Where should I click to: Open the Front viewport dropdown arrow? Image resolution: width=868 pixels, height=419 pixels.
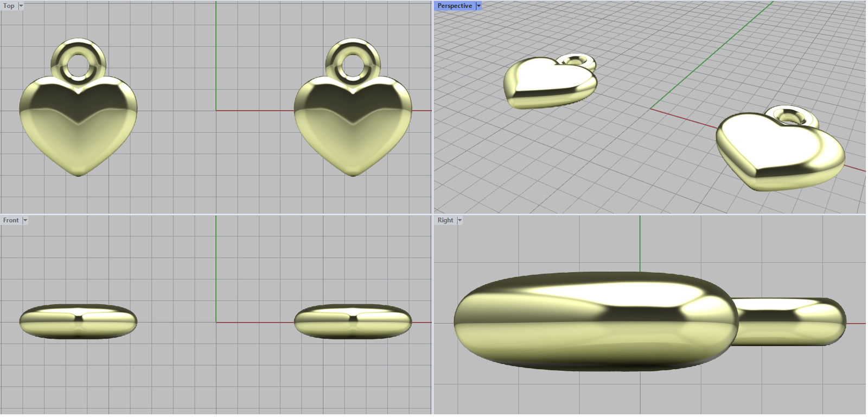(25, 220)
